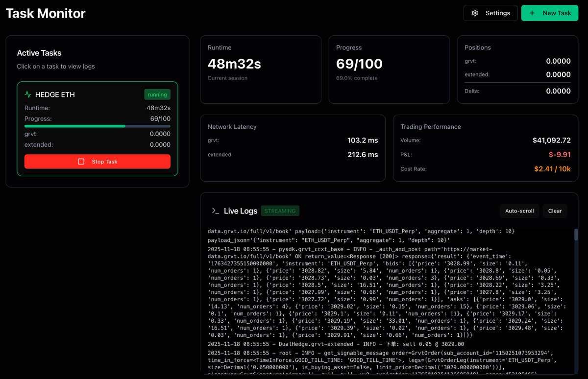This screenshot has height=379, width=588.
Task: Open Settings via the gear icon
Action: coord(474,13)
